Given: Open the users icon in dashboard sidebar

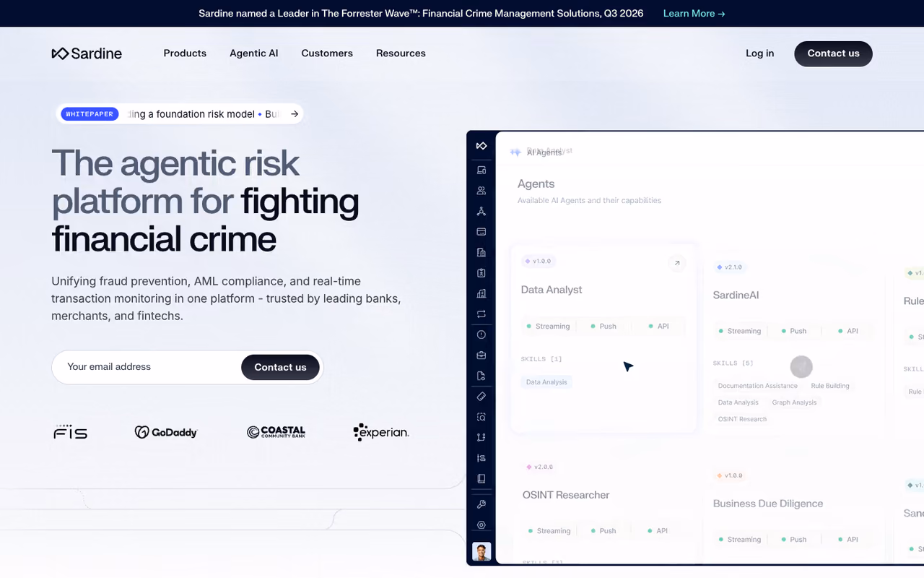Looking at the screenshot, I should 481,191.
